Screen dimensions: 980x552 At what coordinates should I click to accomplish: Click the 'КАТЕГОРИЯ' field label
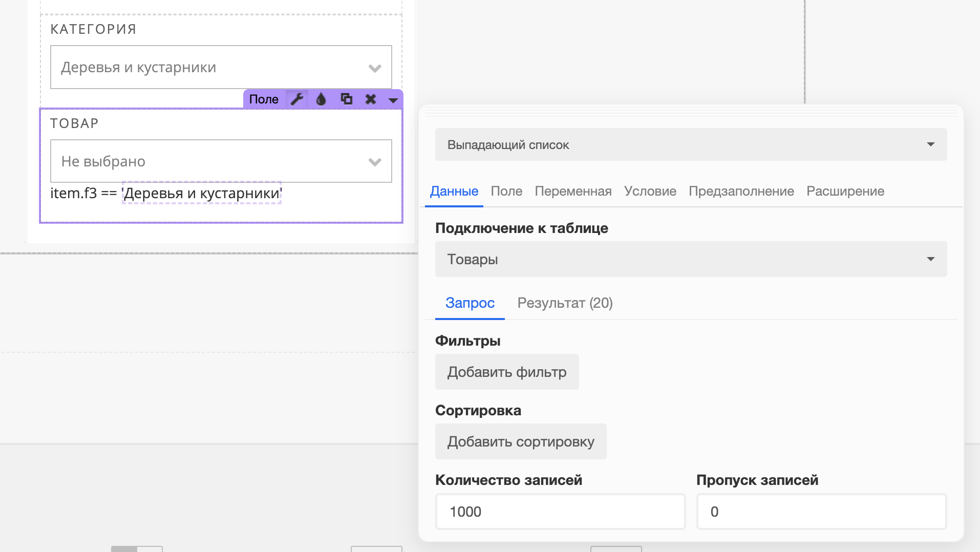pyautogui.click(x=93, y=29)
